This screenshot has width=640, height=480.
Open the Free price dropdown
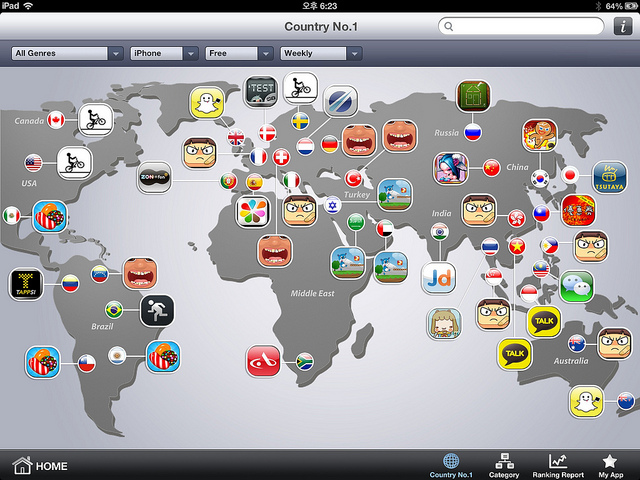(239, 53)
